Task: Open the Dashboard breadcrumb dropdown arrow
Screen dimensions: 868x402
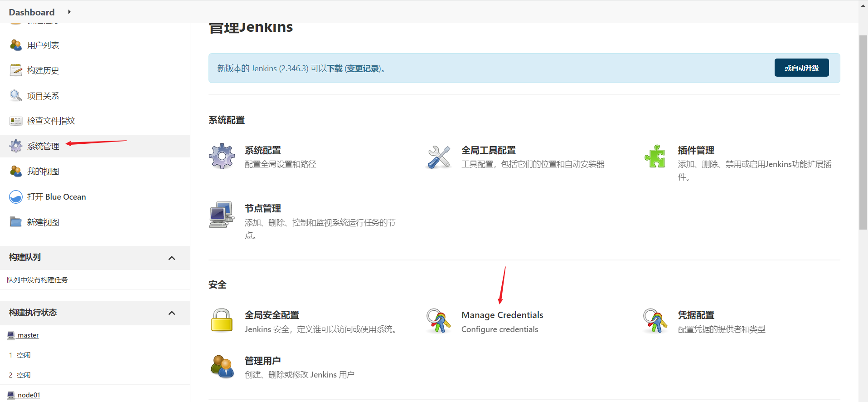Action: [x=69, y=12]
